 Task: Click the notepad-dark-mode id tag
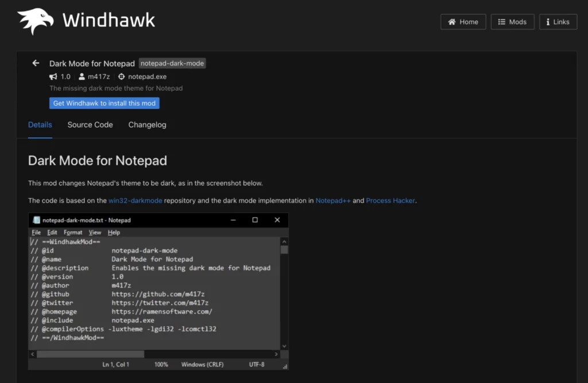(172, 63)
